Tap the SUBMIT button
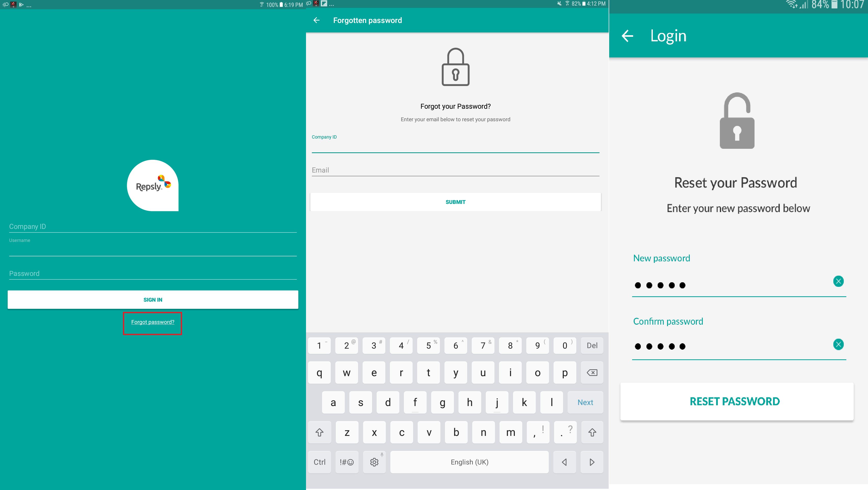Image resolution: width=868 pixels, height=490 pixels. point(456,202)
